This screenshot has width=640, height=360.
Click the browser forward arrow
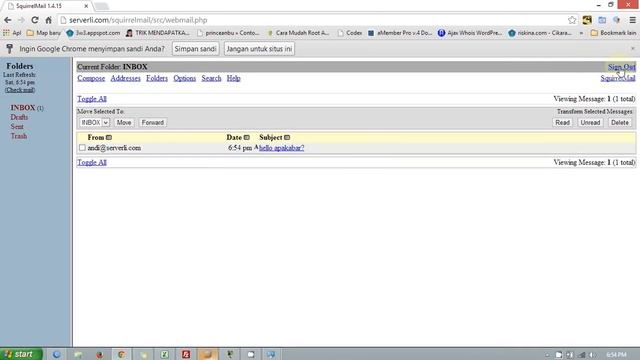click(x=21, y=20)
